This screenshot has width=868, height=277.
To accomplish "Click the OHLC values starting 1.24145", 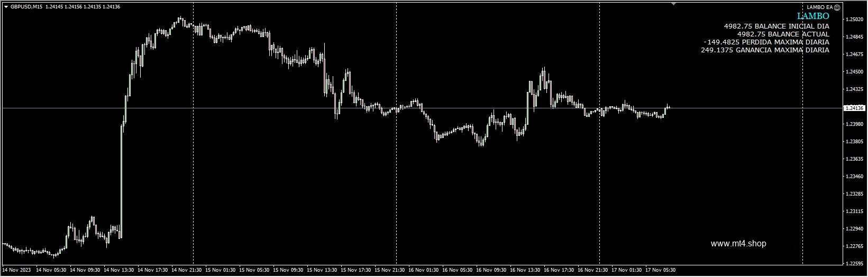I will [x=83, y=6].
